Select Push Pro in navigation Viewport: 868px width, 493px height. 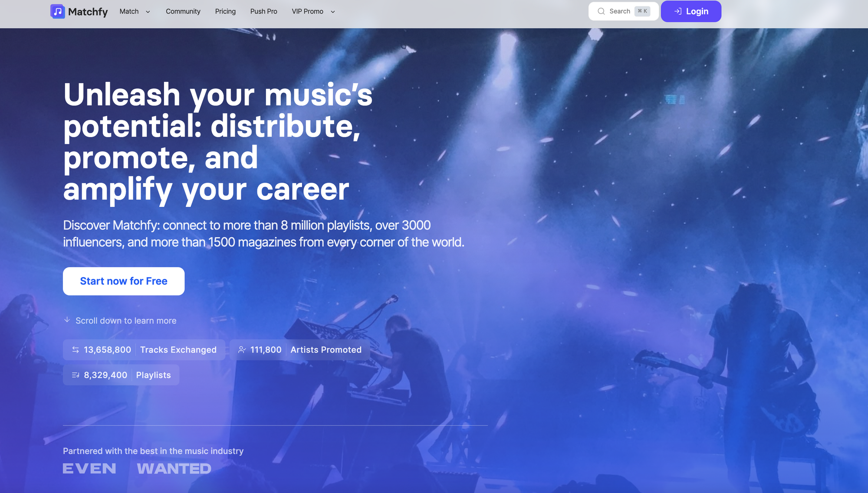[263, 11]
